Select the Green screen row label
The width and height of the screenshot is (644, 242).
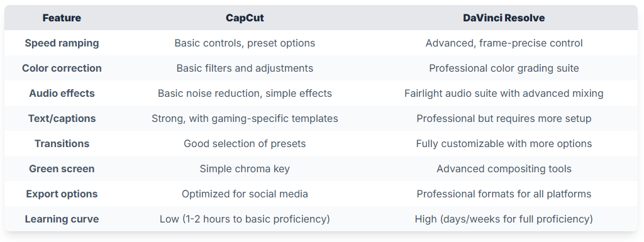point(62,168)
